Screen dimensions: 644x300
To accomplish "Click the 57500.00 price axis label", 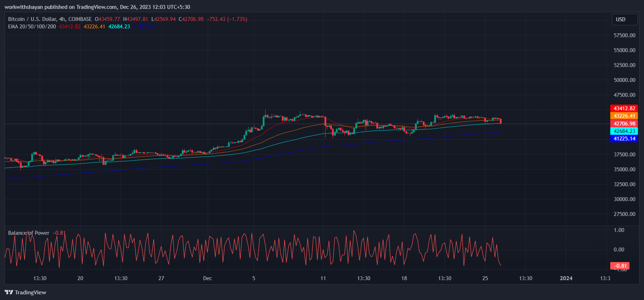I will tap(624, 35).
